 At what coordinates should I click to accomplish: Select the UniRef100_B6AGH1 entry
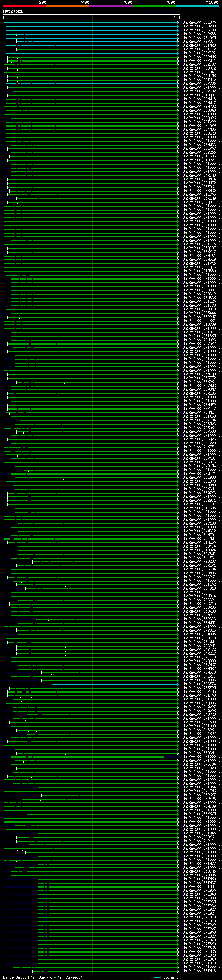point(199,753)
